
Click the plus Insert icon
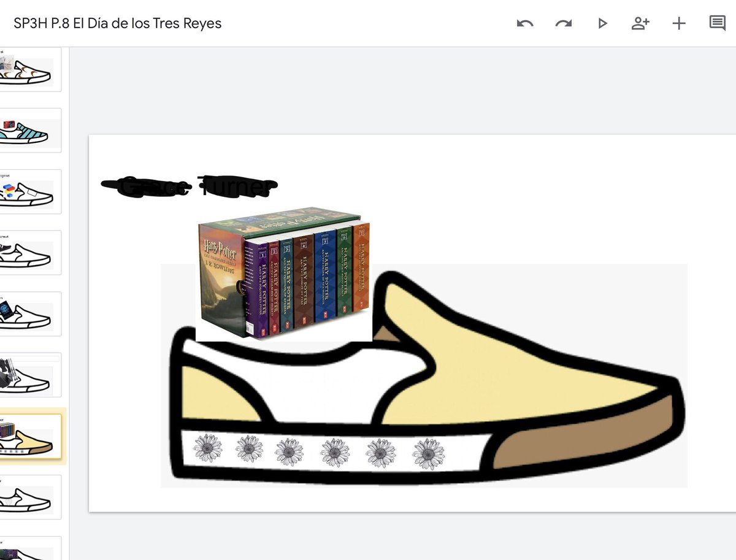pos(678,23)
